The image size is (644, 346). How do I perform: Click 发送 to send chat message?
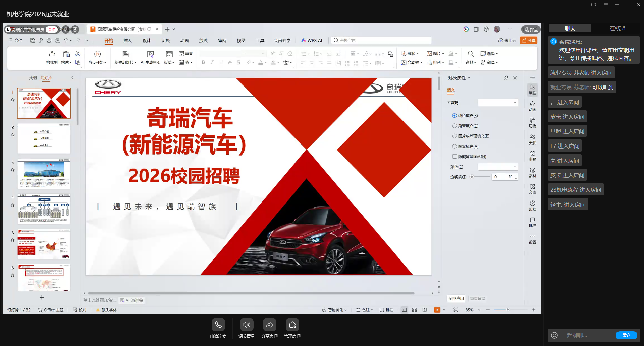coord(627,335)
